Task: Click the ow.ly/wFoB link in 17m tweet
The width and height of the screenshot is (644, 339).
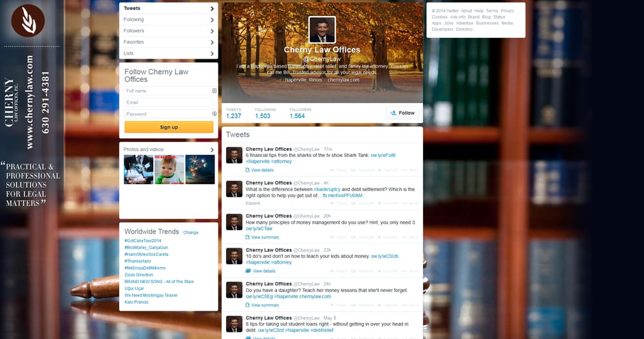Action: tap(383, 155)
